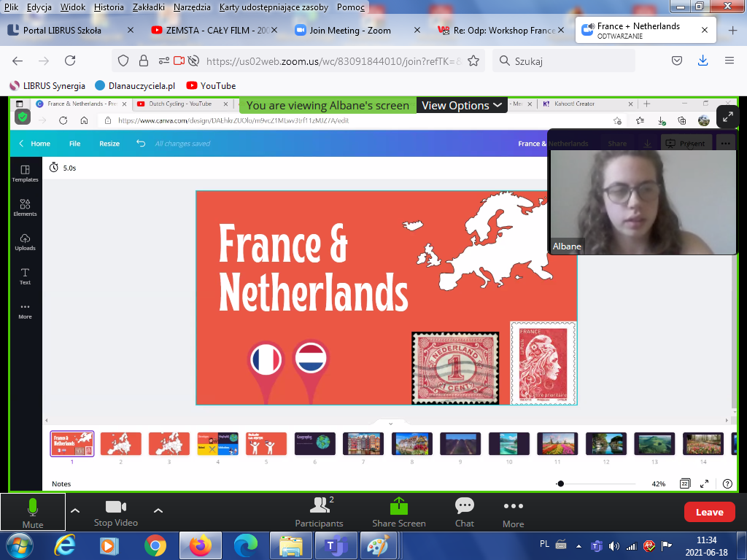The image size is (747, 560).
Task: Click the Firefox tracking protection shield
Action: click(x=123, y=61)
